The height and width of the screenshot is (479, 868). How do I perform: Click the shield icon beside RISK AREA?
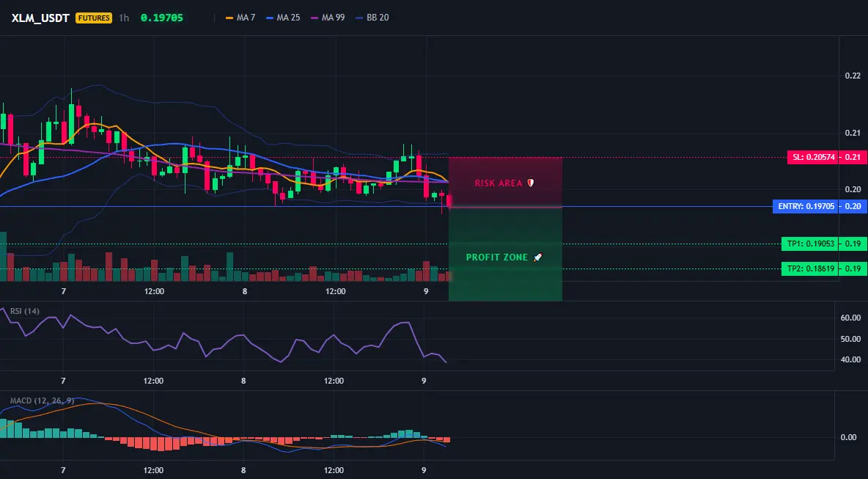tap(530, 183)
